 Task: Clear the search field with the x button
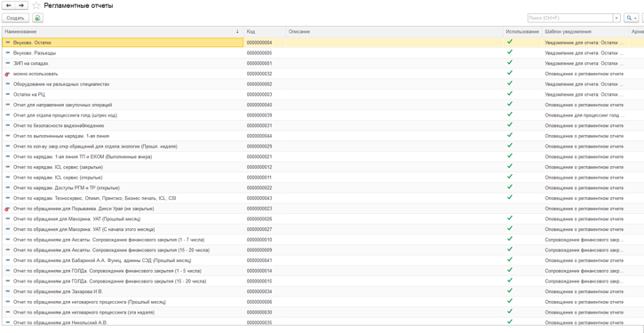pyautogui.click(x=616, y=18)
